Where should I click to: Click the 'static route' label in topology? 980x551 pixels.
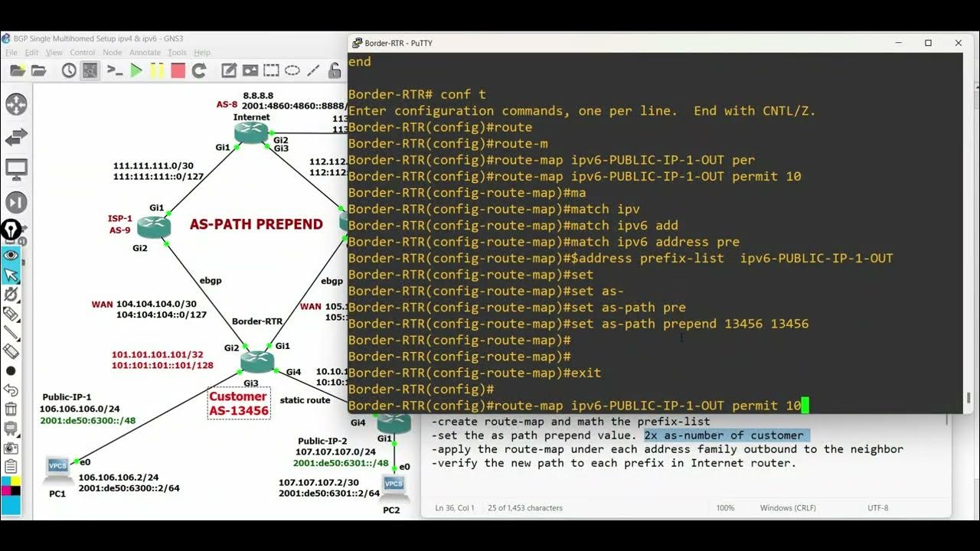coord(305,400)
